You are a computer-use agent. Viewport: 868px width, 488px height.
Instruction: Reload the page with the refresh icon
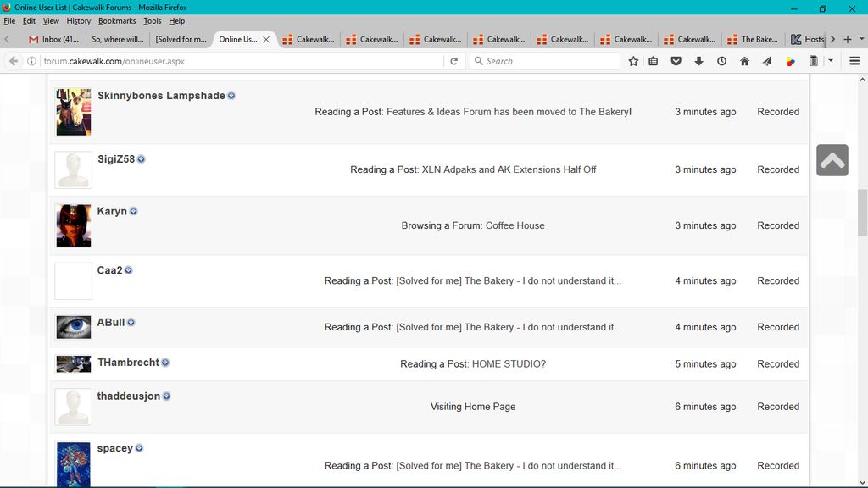pyautogui.click(x=454, y=61)
